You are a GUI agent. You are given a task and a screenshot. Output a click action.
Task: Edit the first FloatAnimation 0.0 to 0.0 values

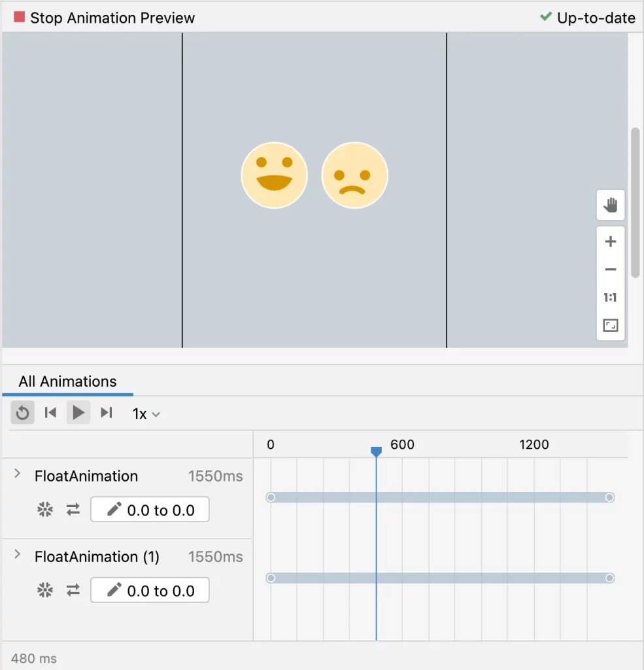(x=150, y=510)
